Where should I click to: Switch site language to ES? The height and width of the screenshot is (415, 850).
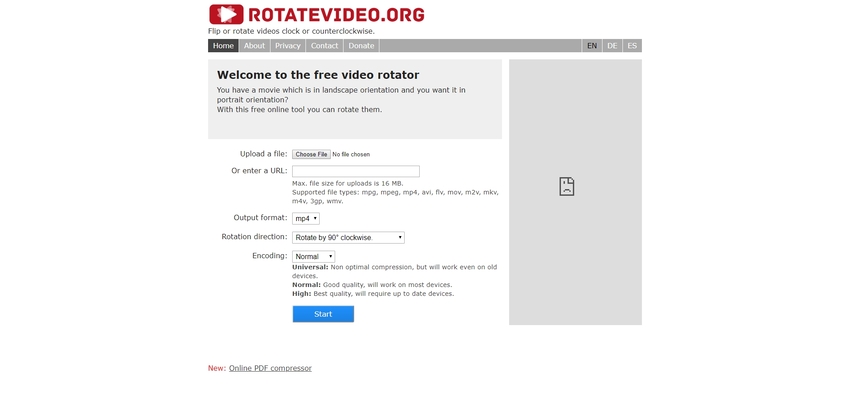pyautogui.click(x=632, y=46)
